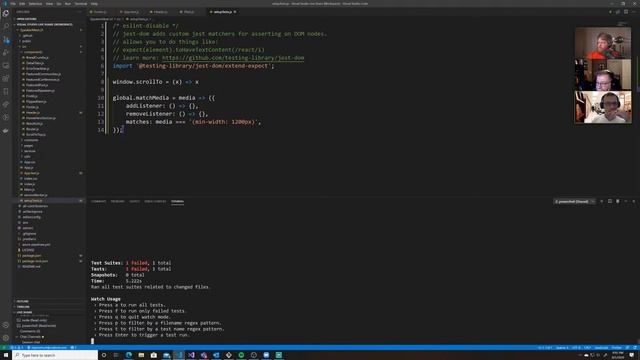Click the UTF-8 encoding status item
This screenshot has height=360, width=640.
click(576, 348)
